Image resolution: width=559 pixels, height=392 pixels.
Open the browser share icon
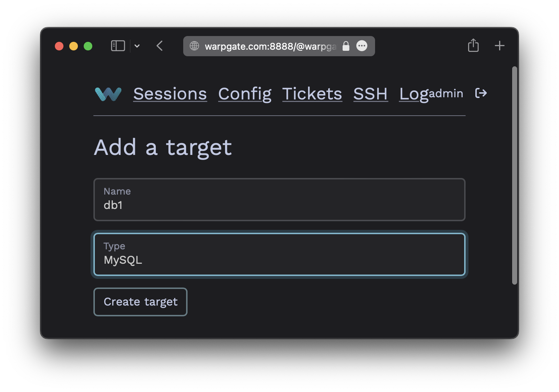coord(473,45)
